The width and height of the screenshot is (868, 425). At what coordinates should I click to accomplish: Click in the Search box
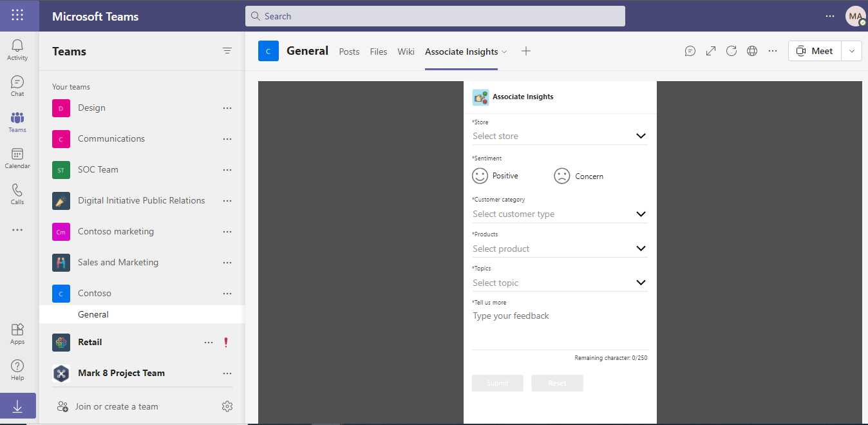[435, 16]
